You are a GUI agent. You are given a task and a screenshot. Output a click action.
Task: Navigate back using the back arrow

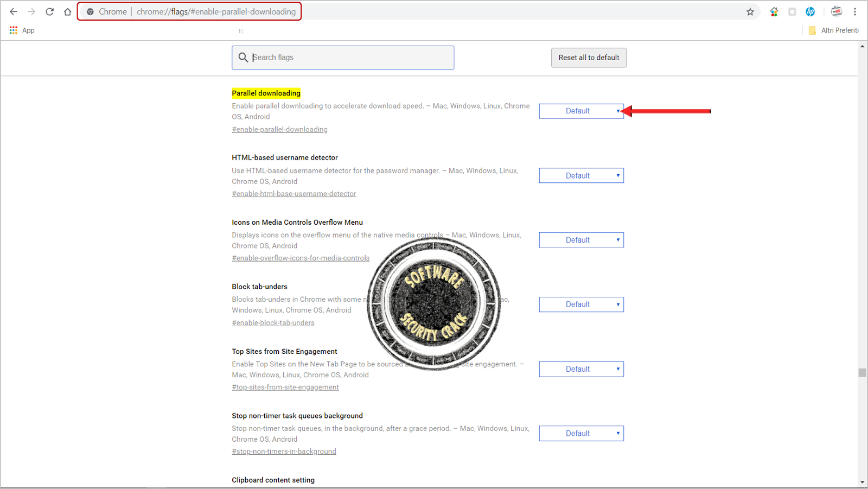[13, 11]
